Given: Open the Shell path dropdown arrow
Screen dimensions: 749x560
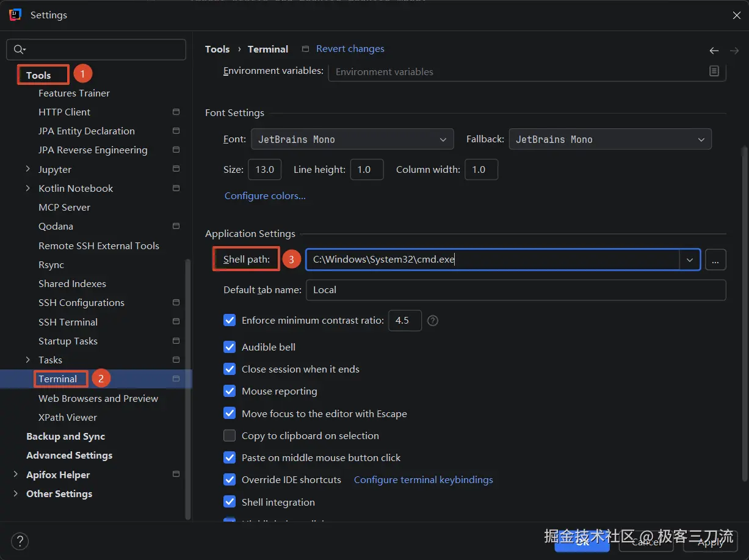Looking at the screenshot, I should click(690, 260).
